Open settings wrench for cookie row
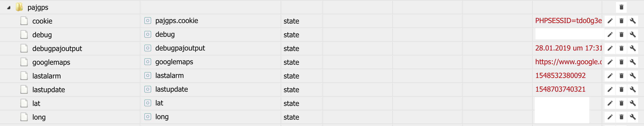Screen dimensions: 644x126 pyautogui.click(x=633, y=21)
